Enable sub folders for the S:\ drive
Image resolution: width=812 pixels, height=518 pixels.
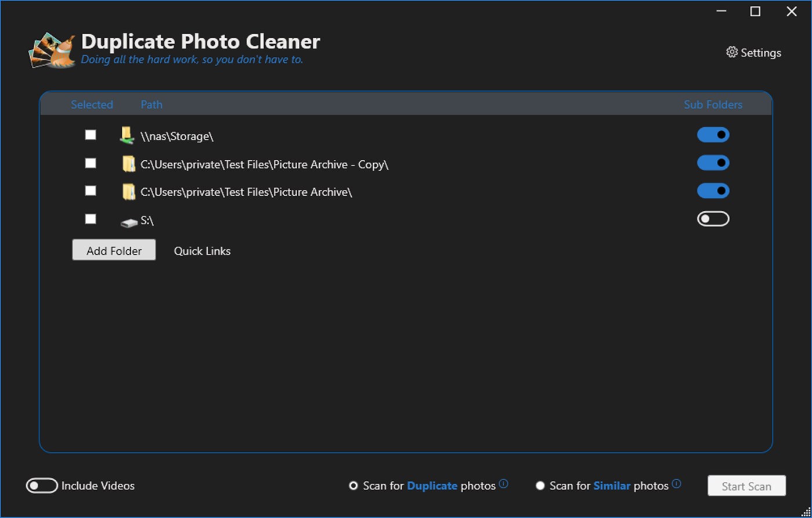pyautogui.click(x=713, y=219)
